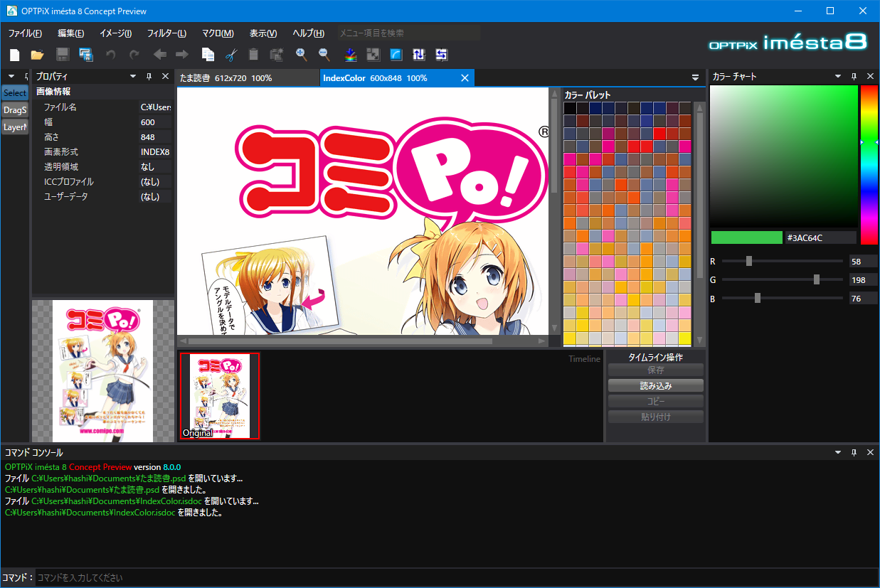Click the save all icon

[86, 55]
